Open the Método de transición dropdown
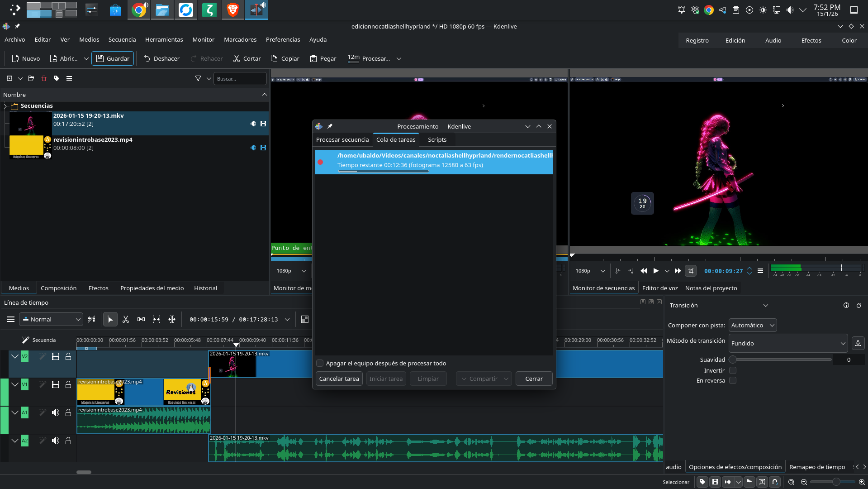 point(788,343)
